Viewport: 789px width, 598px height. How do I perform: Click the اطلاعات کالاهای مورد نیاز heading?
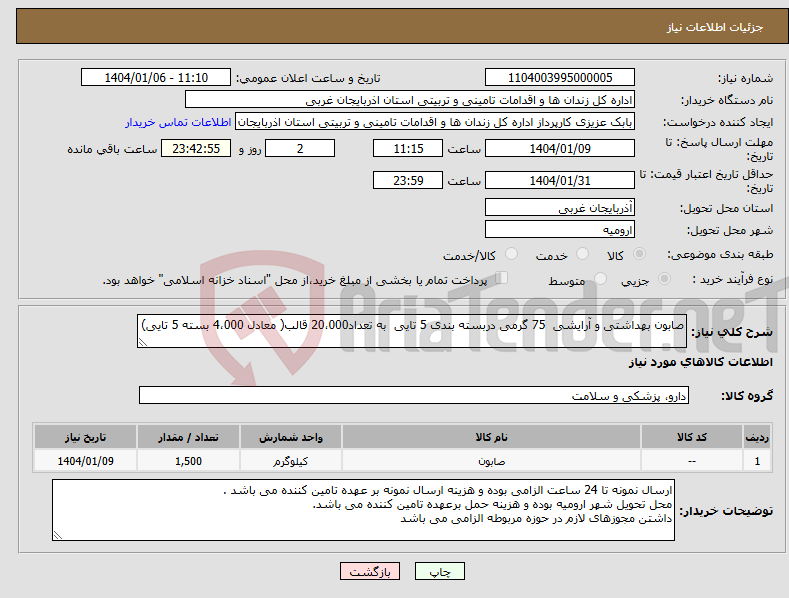tap(700, 362)
